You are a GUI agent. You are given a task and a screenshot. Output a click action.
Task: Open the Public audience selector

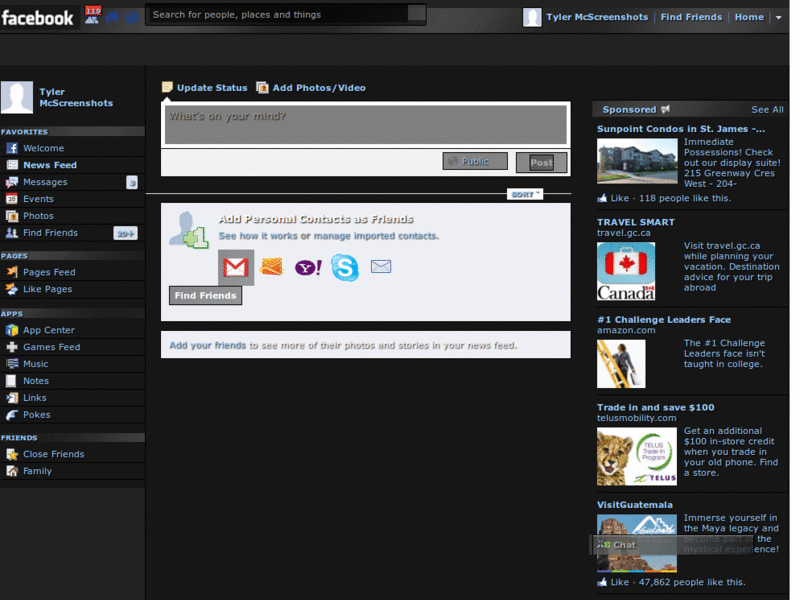(475, 161)
